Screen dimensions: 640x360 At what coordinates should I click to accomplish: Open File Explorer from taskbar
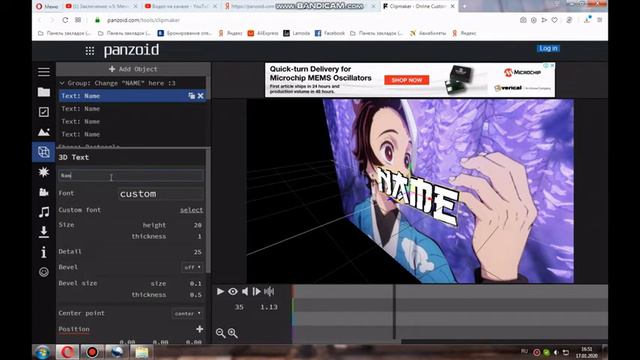[x=141, y=352]
